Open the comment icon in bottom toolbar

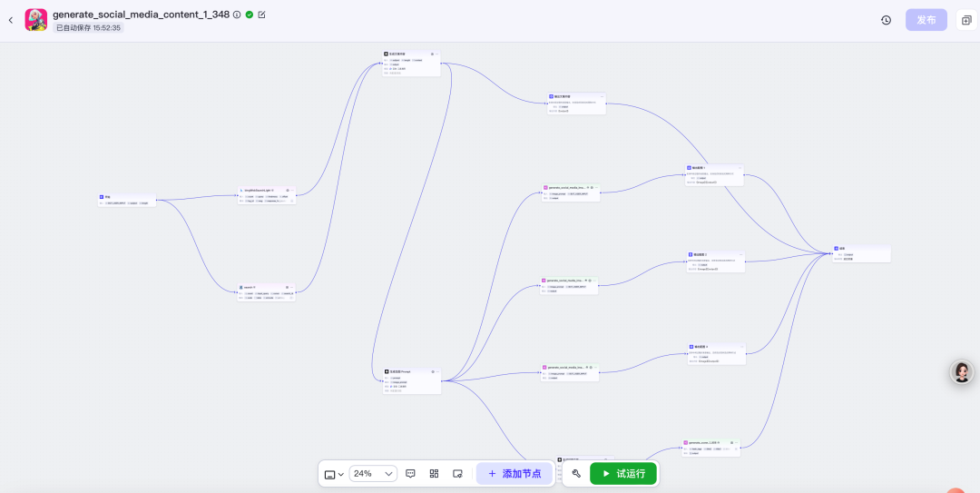click(411, 473)
